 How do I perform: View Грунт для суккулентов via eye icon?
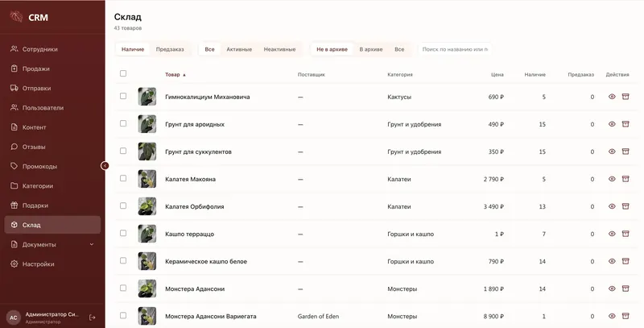click(612, 152)
